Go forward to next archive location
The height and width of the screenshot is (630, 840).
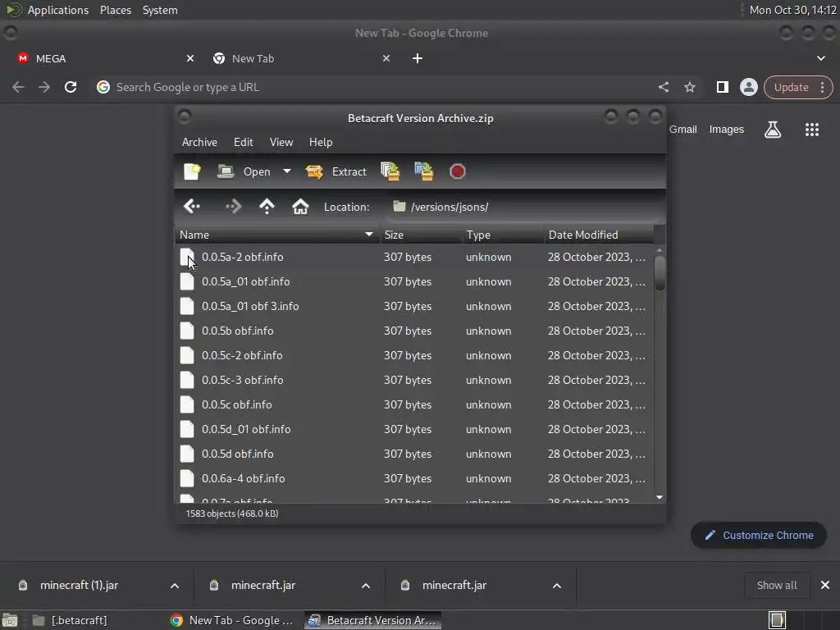tap(234, 206)
